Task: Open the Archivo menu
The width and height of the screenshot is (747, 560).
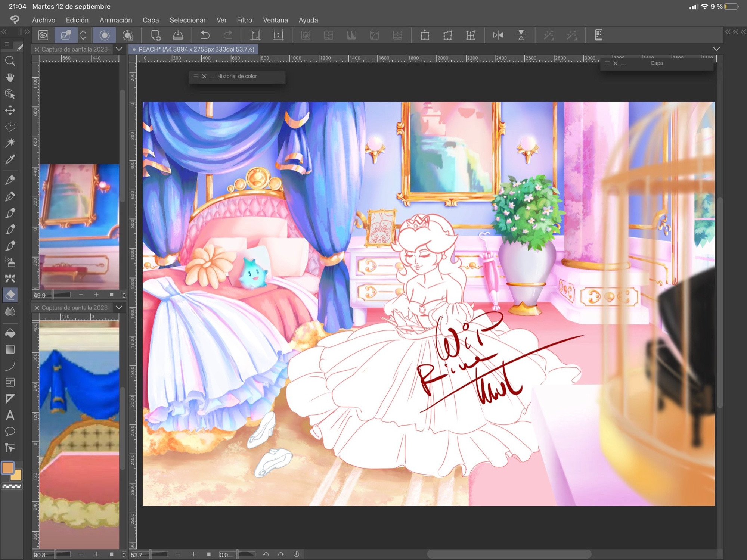Action: (x=44, y=20)
